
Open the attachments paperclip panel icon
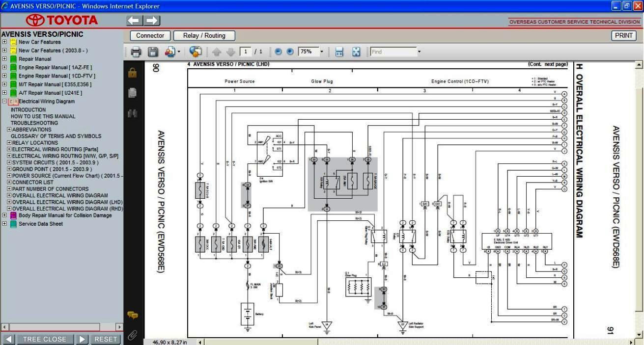coord(132,336)
